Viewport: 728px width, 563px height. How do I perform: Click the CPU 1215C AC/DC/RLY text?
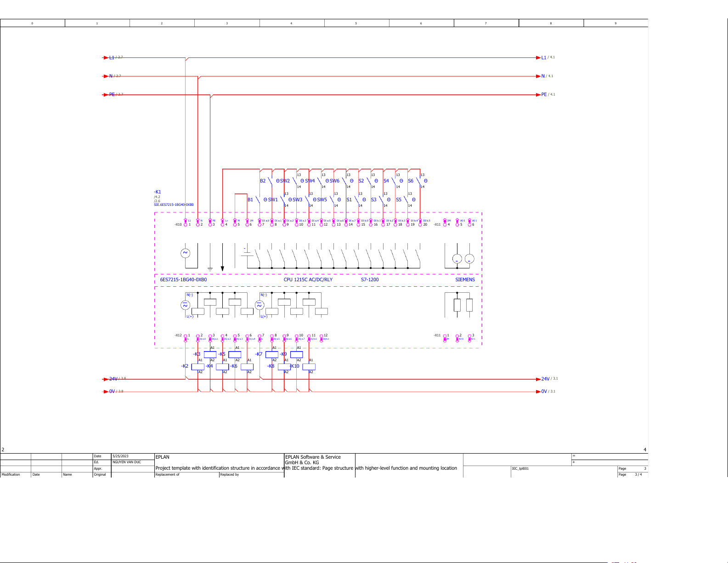click(x=308, y=279)
